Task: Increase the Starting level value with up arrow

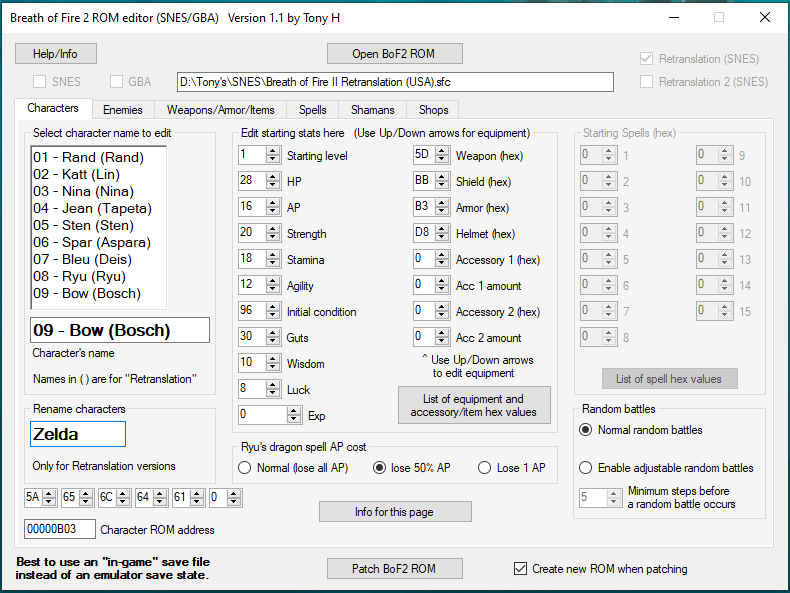Action: point(273,151)
